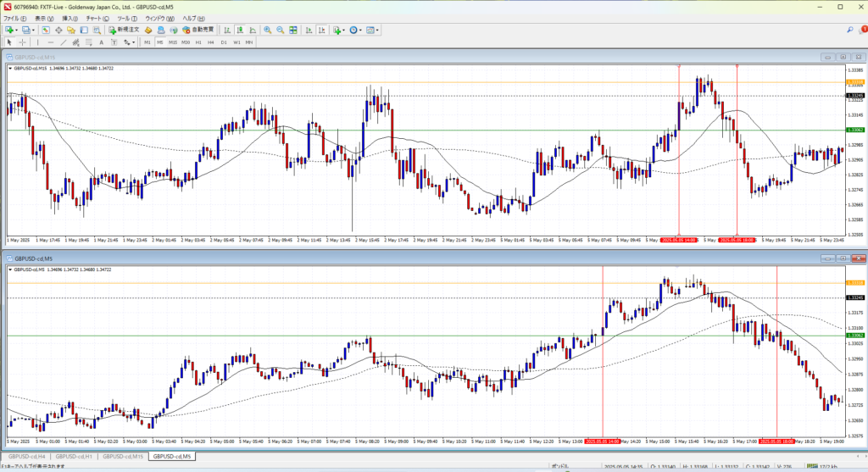Switch to the GBPUSD-cd,H1 tab

pos(75,457)
